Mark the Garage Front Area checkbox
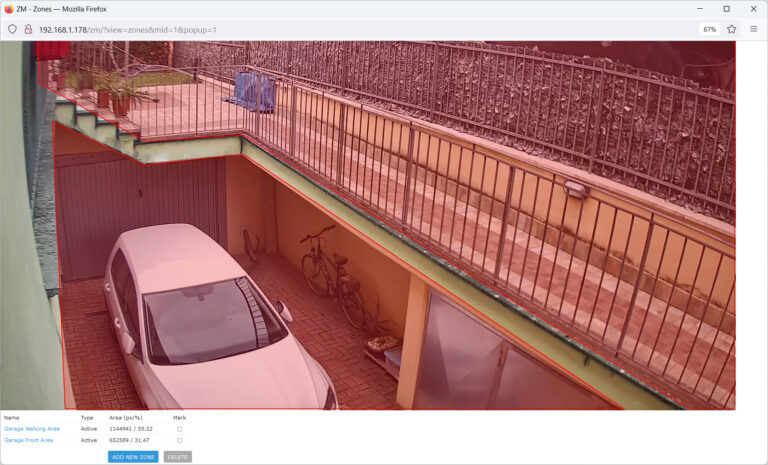The width and height of the screenshot is (768, 465). pyautogui.click(x=179, y=440)
